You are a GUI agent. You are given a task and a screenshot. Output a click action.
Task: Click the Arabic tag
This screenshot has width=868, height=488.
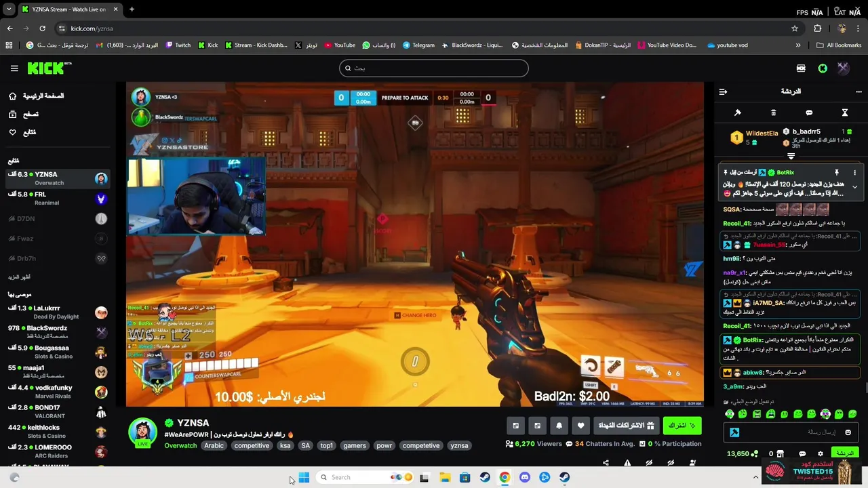(x=214, y=446)
